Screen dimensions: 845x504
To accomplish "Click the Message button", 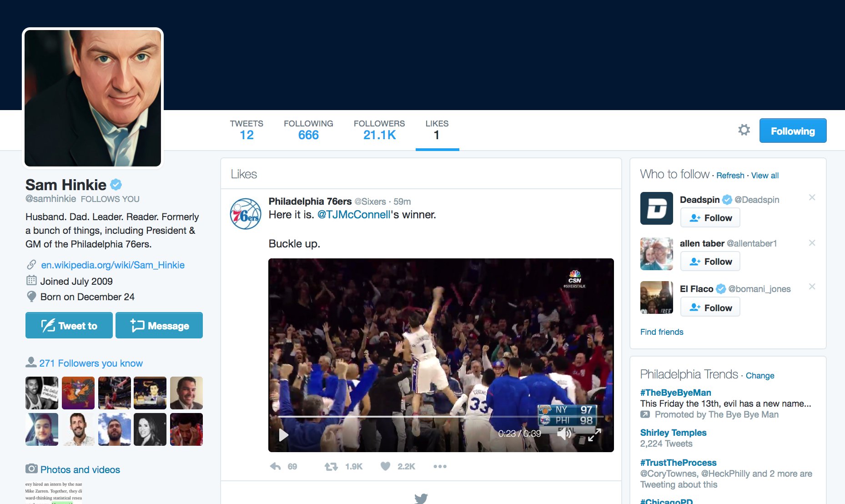I will [x=159, y=325].
